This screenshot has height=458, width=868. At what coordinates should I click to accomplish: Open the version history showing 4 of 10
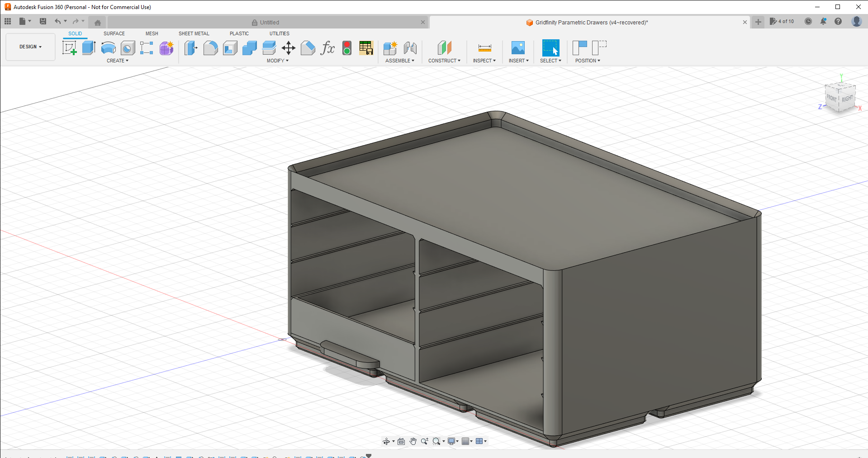(783, 21)
